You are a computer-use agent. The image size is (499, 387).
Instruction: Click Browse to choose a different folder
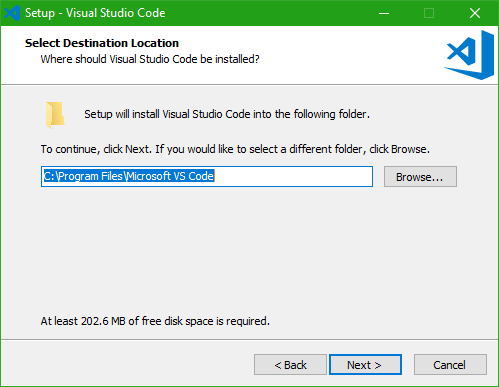coord(420,177)
